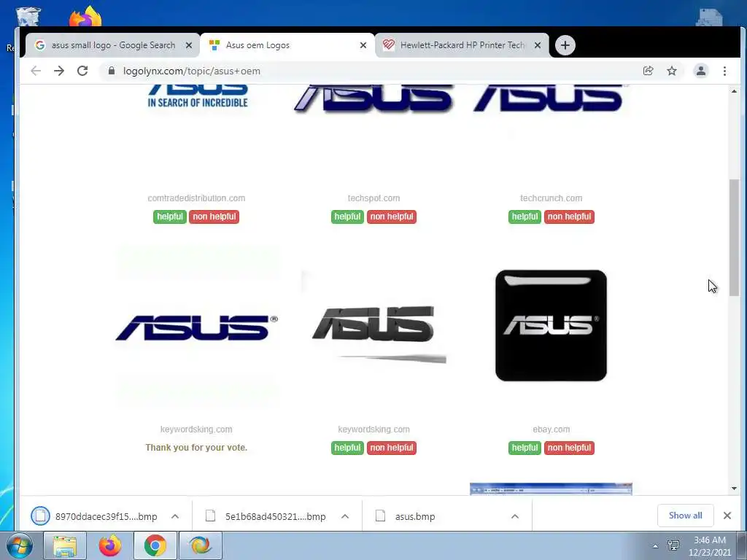Image resolution: width=747 pixels, height=560 pixels.
Task: Vote helpful under ebay.com
Action: point(525,448)
